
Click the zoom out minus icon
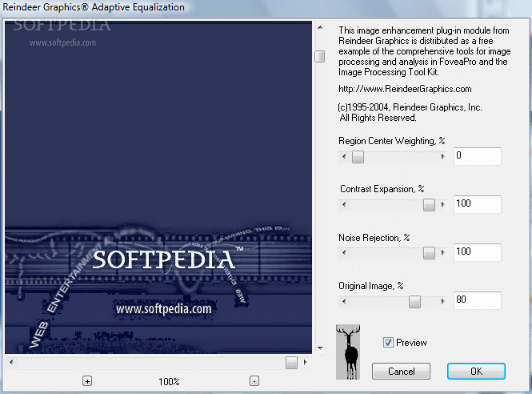point(254,381)
